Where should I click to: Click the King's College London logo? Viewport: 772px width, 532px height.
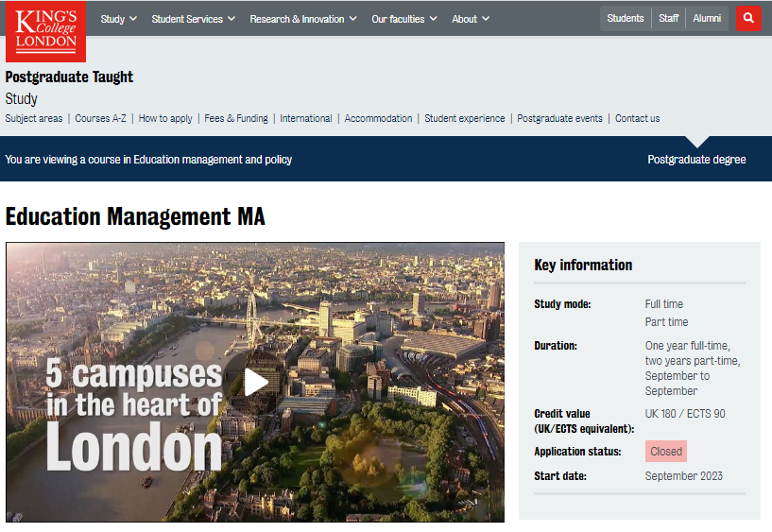pyautogui.click(x=44, y=31)
